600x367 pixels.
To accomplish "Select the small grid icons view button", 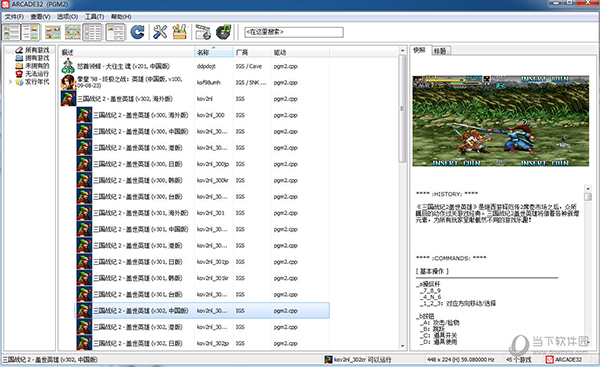I will [x=73, y=32].
